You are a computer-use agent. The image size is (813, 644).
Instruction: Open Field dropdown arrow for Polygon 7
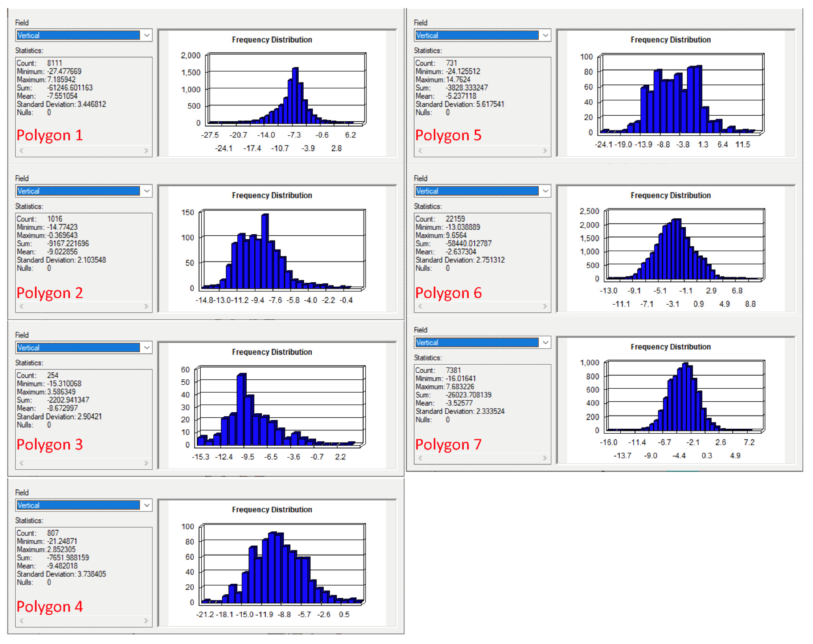545,343
